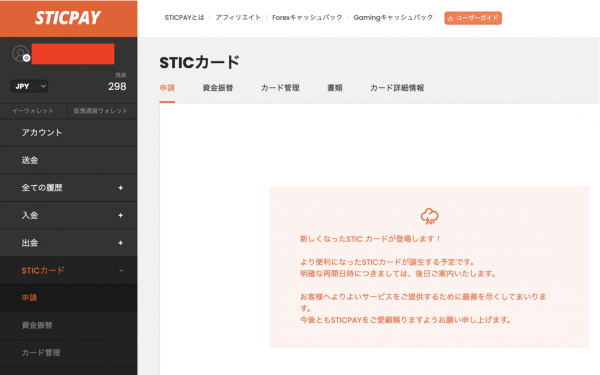The image size is (600, 375).
Task: Click the balance amount 298
Action: click(x=117, y=86)
